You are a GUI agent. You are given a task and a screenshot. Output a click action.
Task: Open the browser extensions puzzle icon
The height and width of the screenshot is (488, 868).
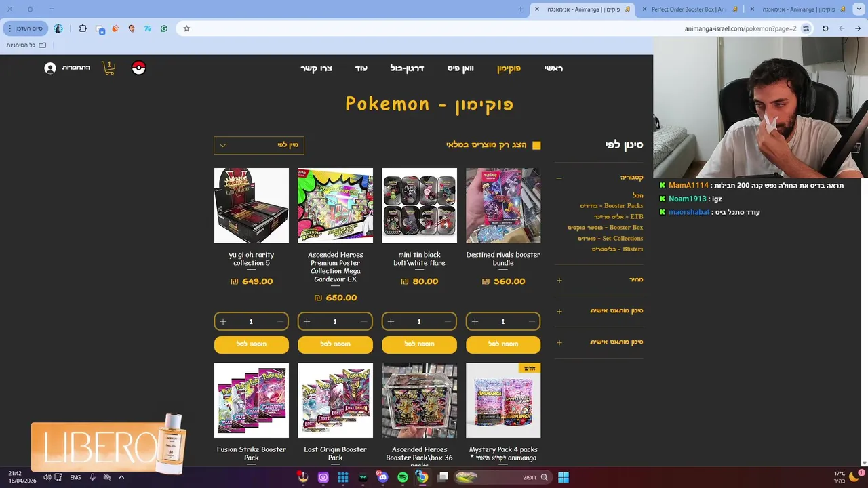[x=83, y=28]
